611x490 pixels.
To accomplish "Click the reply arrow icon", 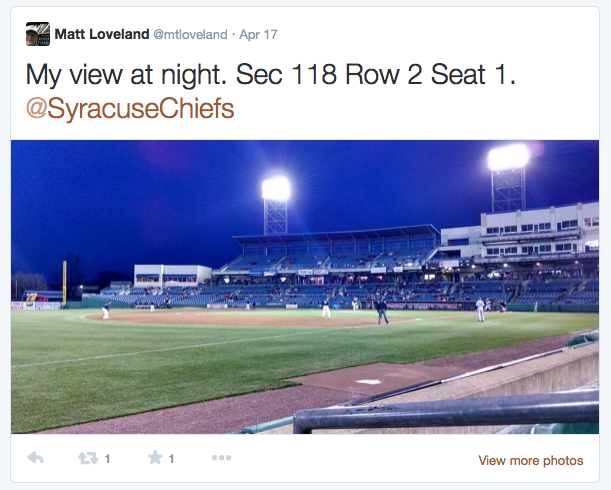I will point(35,459).
